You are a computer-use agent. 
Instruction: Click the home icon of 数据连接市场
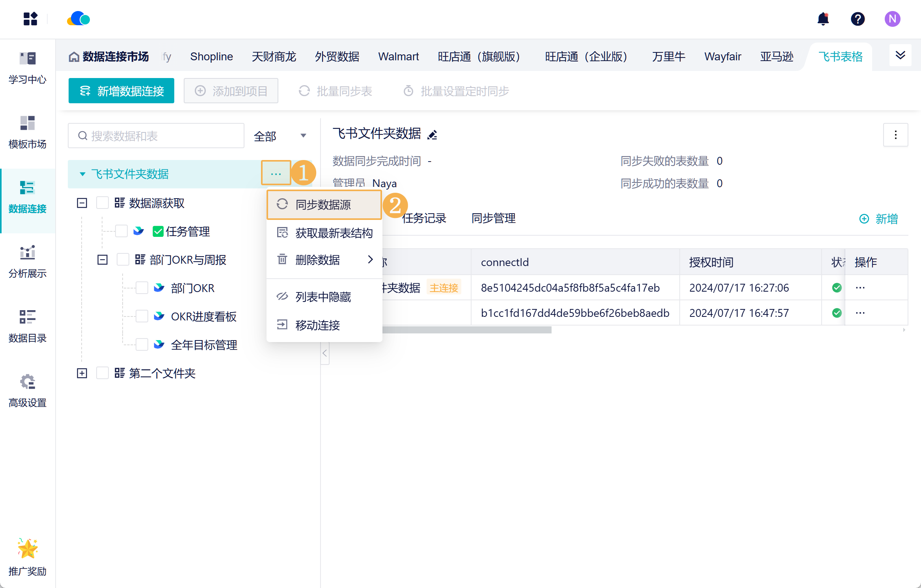click(74, 57)
